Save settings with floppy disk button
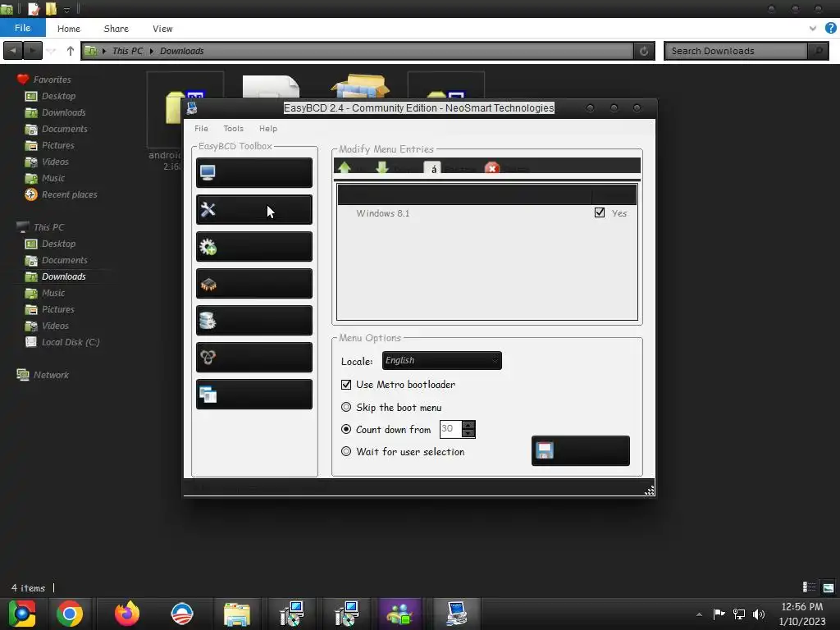This screenshot has height=630, width=840. tap(580, 450)
